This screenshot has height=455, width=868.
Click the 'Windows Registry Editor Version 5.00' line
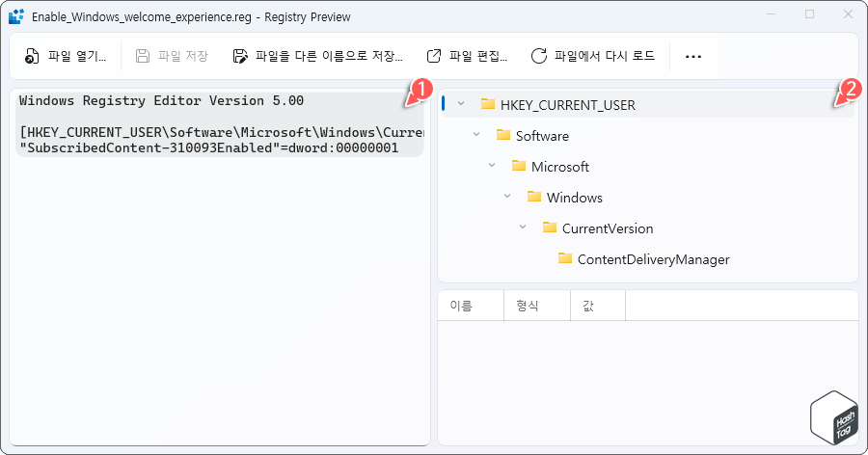pos(161,101)
